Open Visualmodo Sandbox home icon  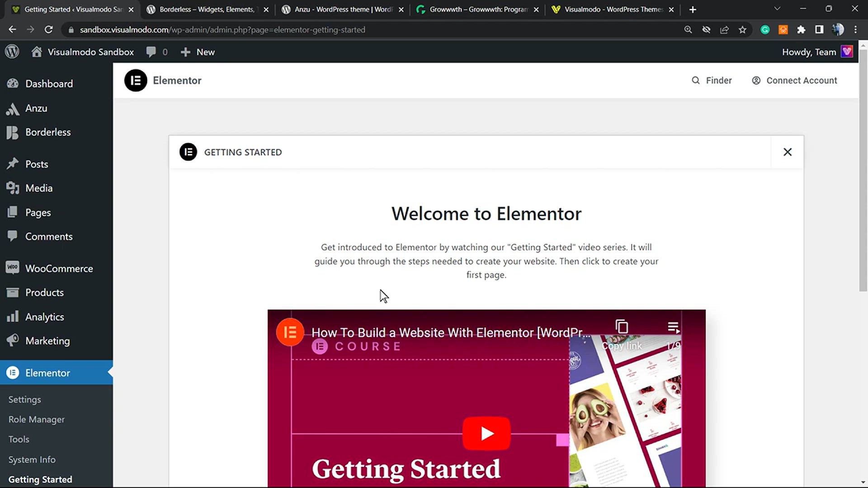[x=37, y=52]
